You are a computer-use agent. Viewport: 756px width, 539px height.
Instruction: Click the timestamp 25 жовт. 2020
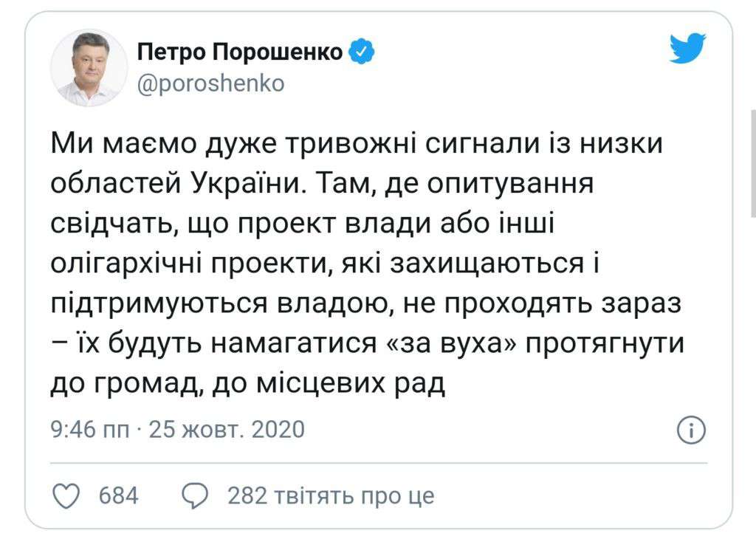coord(230,430)
